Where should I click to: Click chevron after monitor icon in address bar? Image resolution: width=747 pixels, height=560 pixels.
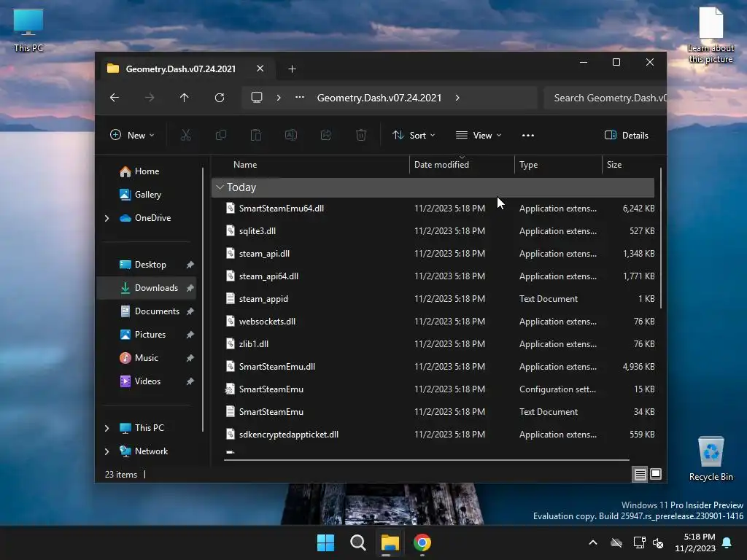[279, 98]
